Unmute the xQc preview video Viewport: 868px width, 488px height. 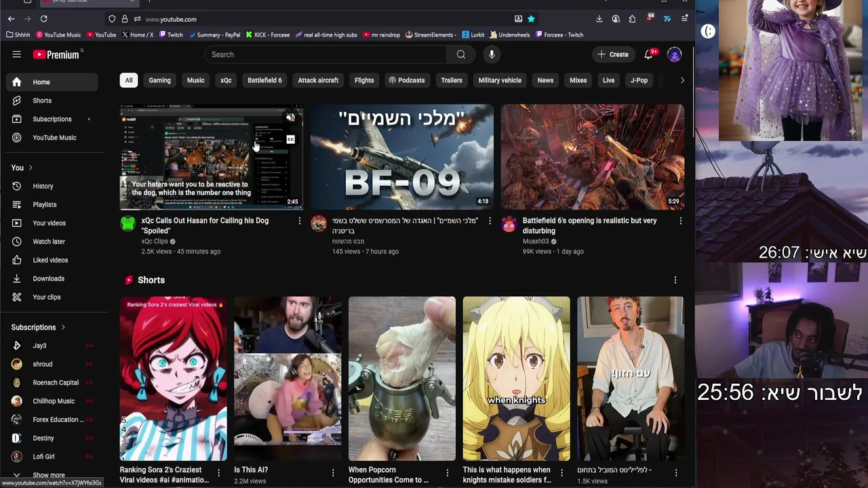tap(290, 118)
